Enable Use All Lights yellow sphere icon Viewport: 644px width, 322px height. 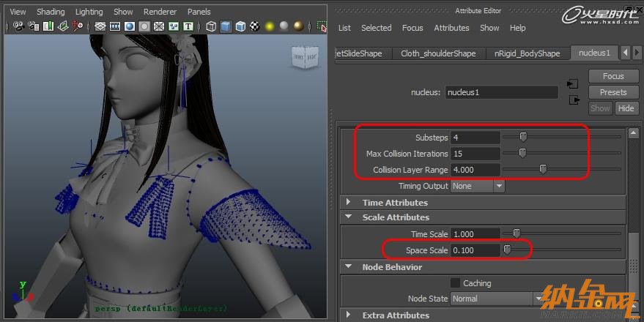270,26
